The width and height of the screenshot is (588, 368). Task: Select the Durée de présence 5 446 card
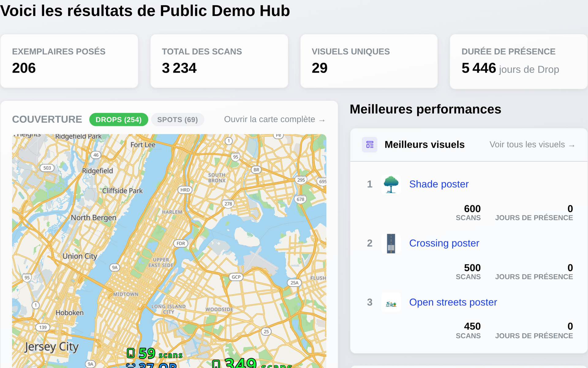coord(518,62)
